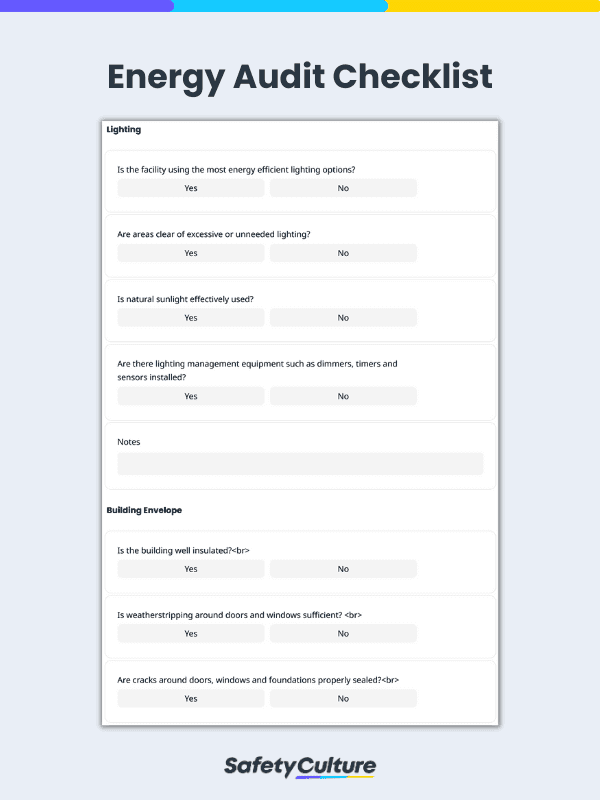Answer Yes for building well insulated
The width and height of the screenshot is (600, 800).
tap(190, 568)
